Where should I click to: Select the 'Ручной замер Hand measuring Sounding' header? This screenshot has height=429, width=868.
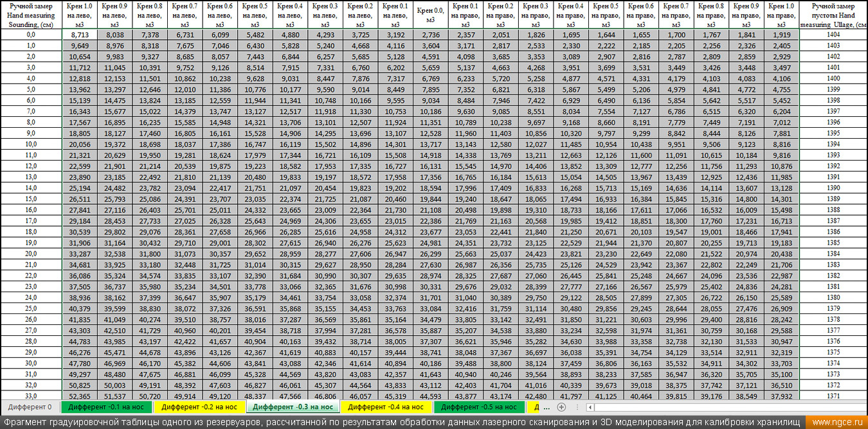point(31,15)
